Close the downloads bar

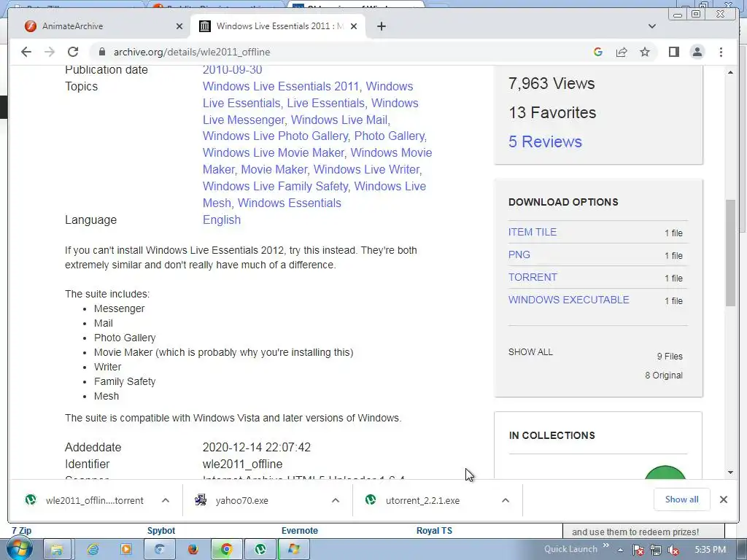723,499
